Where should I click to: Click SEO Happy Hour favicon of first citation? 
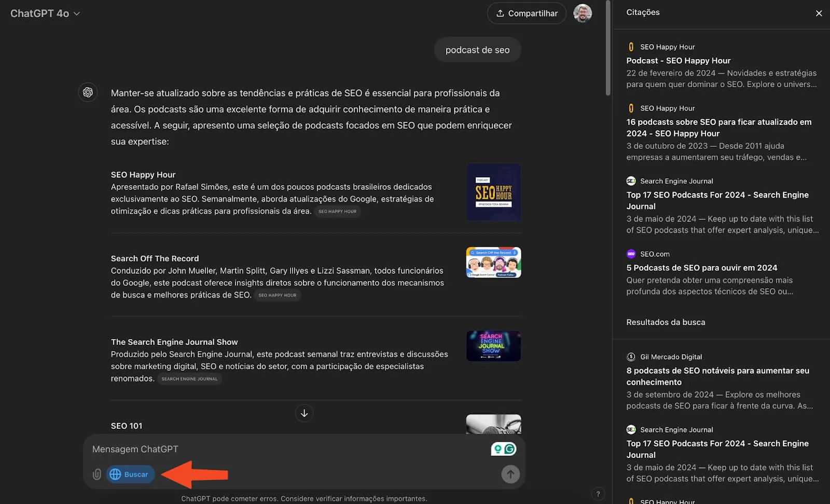point(631,47)
